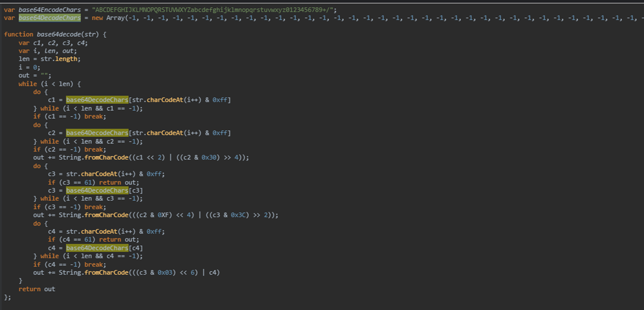
Task: Click inside the base64 alphabet string literal
Action: click(x=214, y=10)
